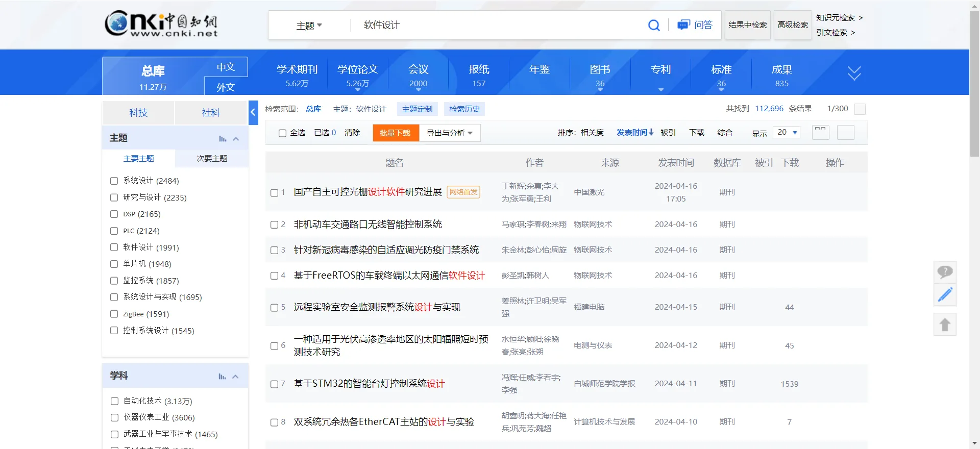Open source 中国激光 link
Screen dimensions: 980x449
(589, 192)
